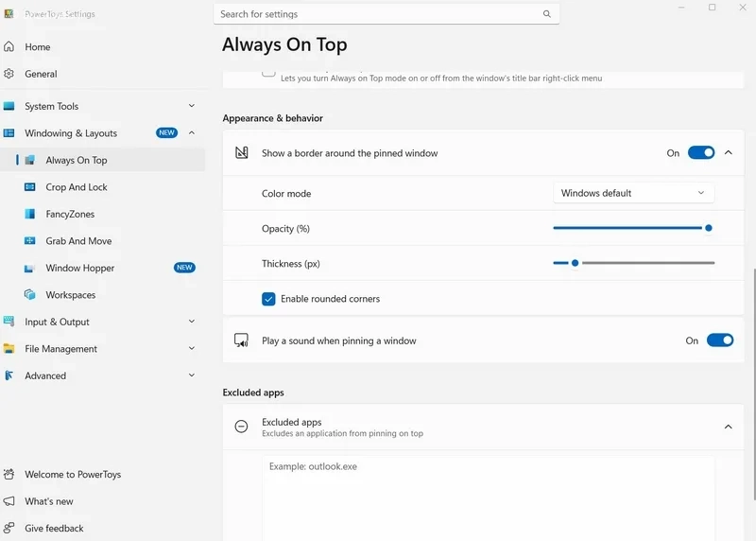
Task: Click the NEW badge beside Windowing & Layouts
Action: point(167,132)
